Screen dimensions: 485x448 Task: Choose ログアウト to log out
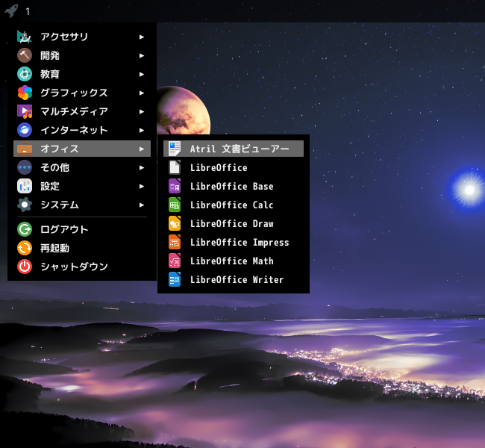(x=82, y=229)
